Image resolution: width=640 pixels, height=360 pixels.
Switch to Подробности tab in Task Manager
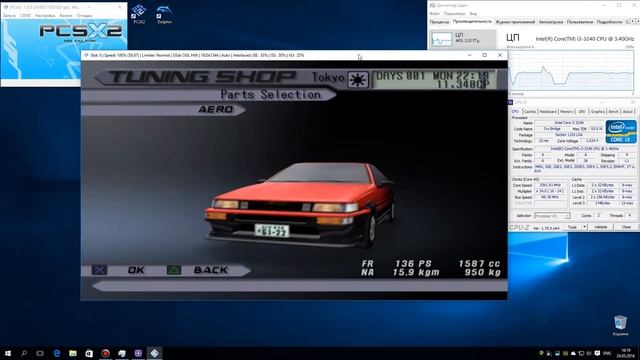tap(609, 22)
